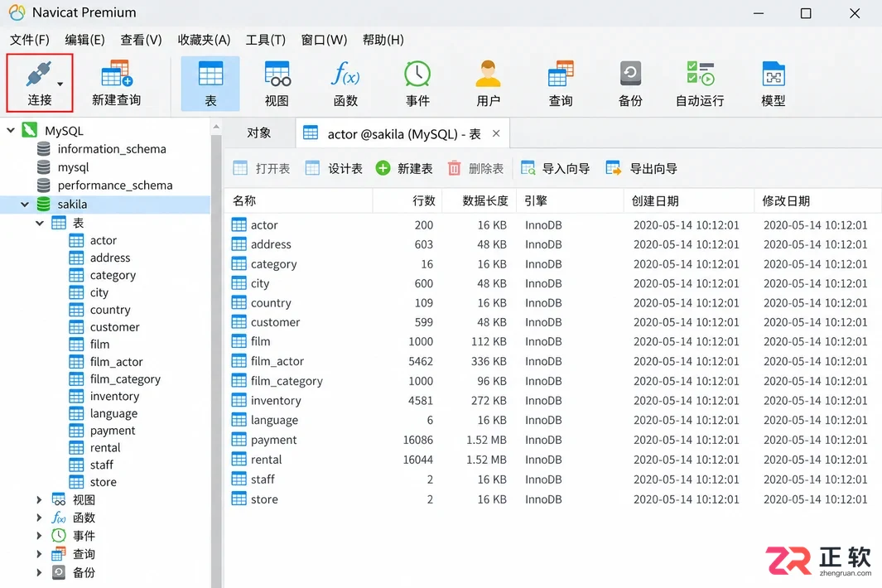Open the 视图 views toolbar icon
This screenshot has height=588, width=882.
pyautogui.click(x=277, y=84)
